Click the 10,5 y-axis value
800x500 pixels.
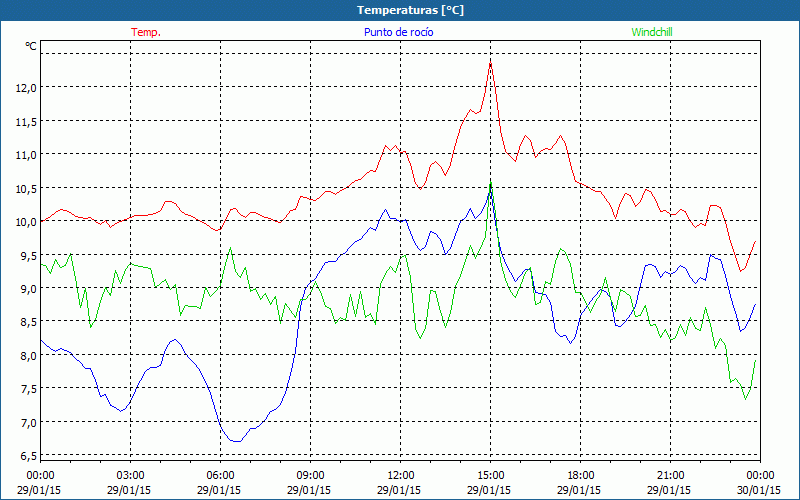click(x=27, y=188)
